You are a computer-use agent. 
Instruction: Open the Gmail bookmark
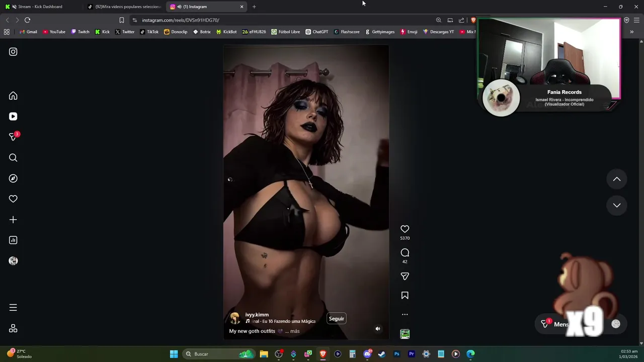click(28, 32)
